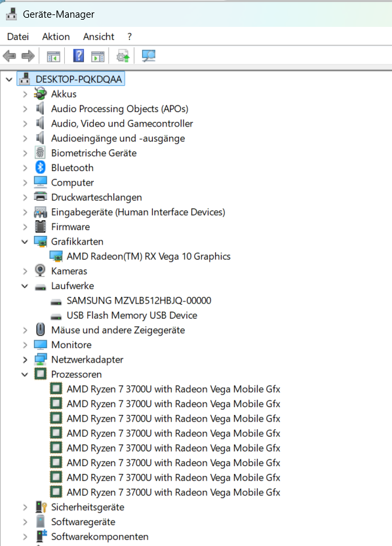Viewport: 392px width, 546px height.
Task: Click the update driver toolbar icon
Action: tap(123, 56)
